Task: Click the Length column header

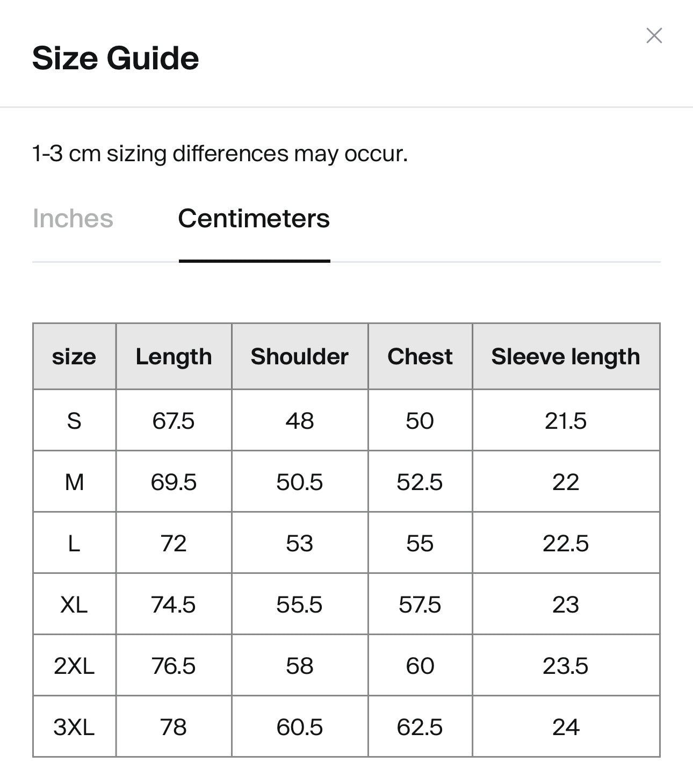Action: click(x=174, y=356)
